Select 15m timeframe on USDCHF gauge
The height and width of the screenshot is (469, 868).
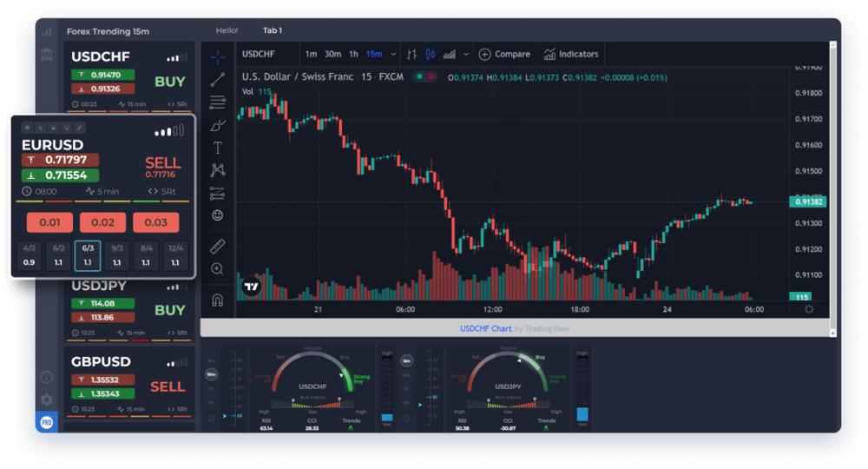(211, 374)
